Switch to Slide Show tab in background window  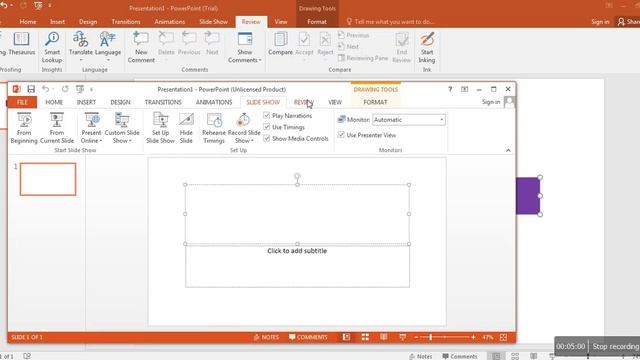click(x=213, y=22)
